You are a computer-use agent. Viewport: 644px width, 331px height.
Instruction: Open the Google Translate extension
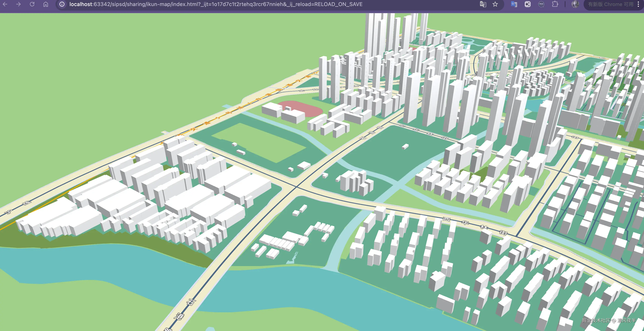tap(514, 4)
